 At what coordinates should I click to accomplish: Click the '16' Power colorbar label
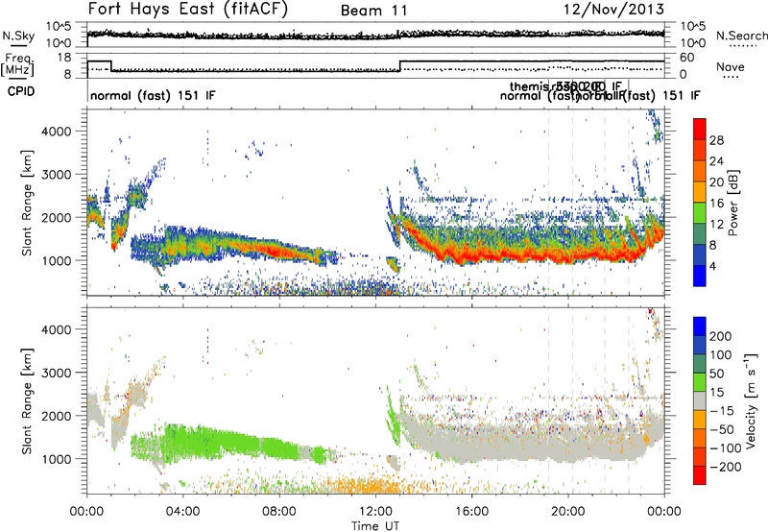coord(716,204)
